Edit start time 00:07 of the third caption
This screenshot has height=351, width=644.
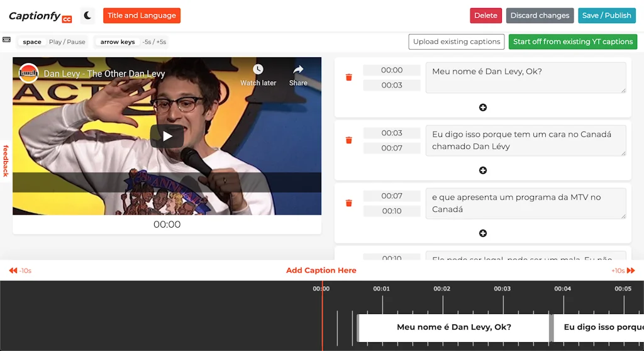[x=392, y=196]
